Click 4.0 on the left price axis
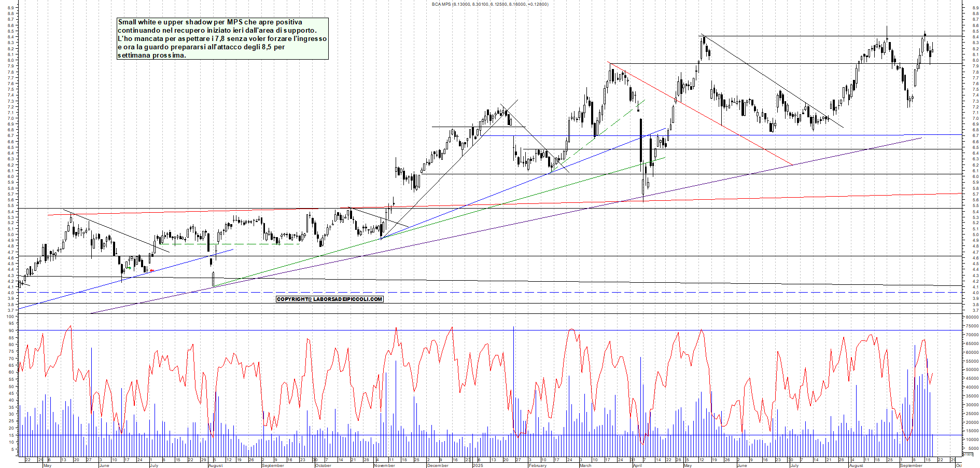This screenshot has width=980, height=468. click(11, 293)
